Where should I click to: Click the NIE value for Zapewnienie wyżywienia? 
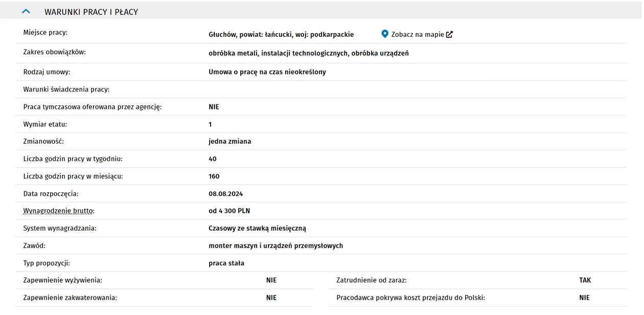271,280
